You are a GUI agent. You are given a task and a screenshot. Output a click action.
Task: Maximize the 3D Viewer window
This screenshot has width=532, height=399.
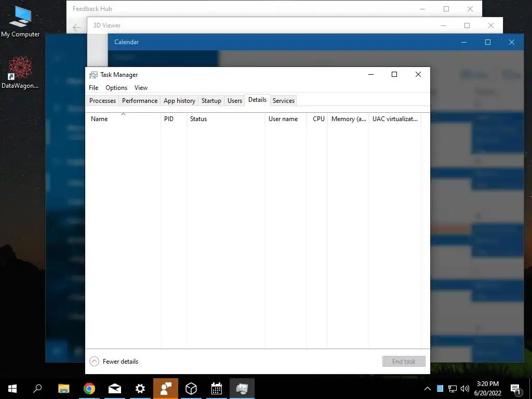467,25
